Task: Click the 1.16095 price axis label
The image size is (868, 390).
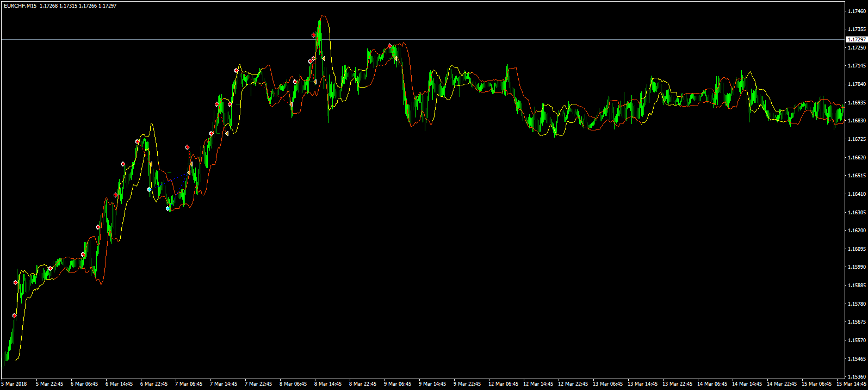Action: (857, 249)
